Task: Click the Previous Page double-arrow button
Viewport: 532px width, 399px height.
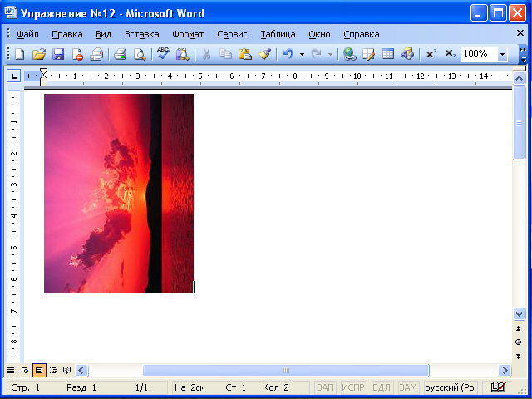Action: click(518, 328)
